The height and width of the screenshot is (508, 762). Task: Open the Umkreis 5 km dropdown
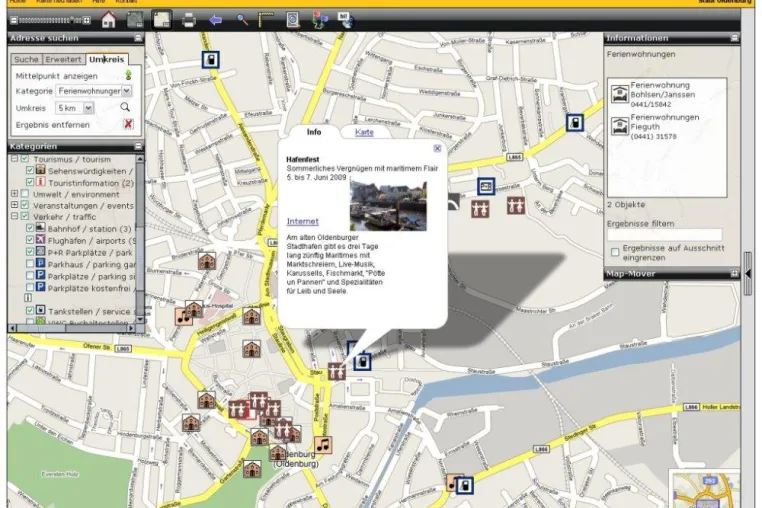pyautogui.click(x=75, y=108)
